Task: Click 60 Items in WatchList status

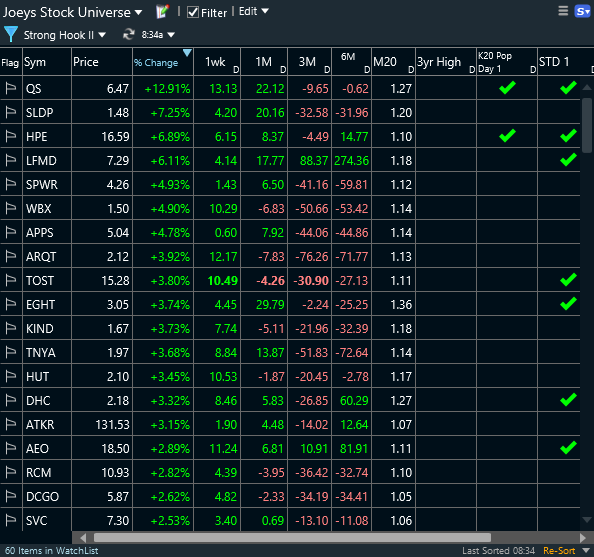Action: coord(52,550)
